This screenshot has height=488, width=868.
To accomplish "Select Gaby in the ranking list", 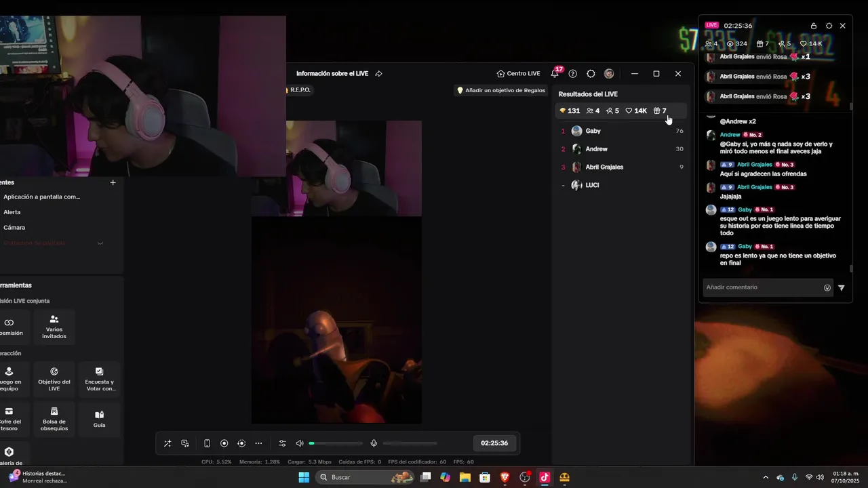I will [622, 131].
